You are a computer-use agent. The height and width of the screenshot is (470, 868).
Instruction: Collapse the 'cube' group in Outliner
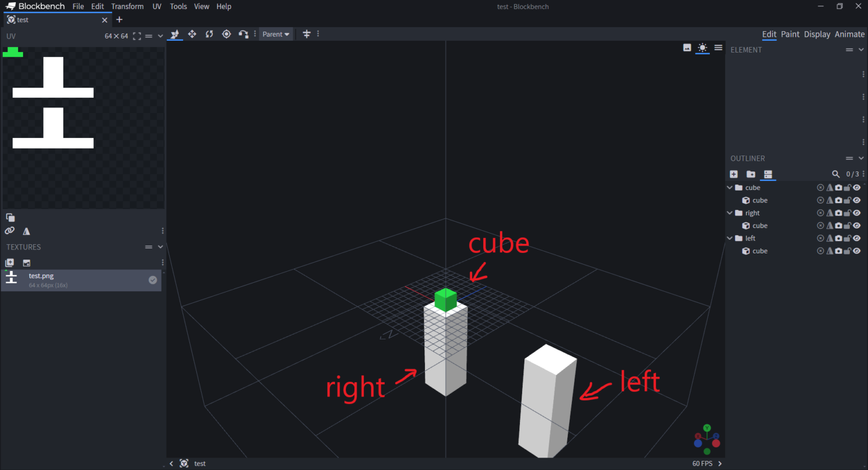tap(730, 188)
